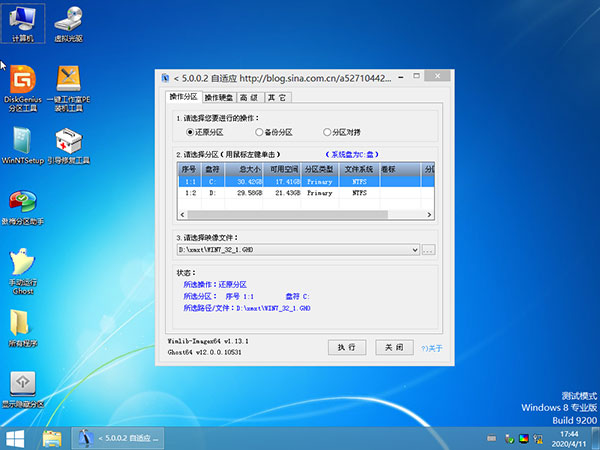
Task: Expand the image file path dropdown
Action: [414, 249]
